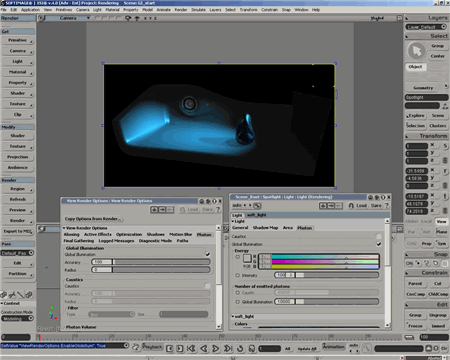The width and height of the screenshot is (450, 360).
Task: Collapse the View Render Options section
Action: 64,228
